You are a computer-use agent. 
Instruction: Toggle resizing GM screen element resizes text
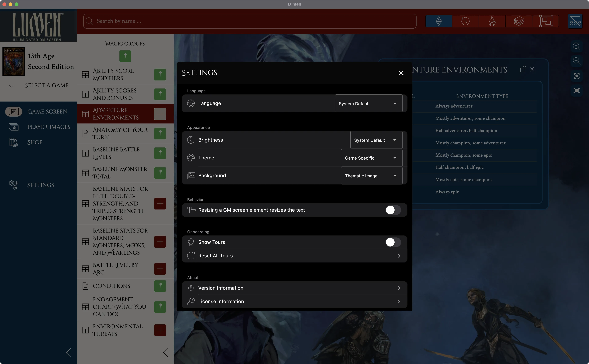tap(393, 210)
